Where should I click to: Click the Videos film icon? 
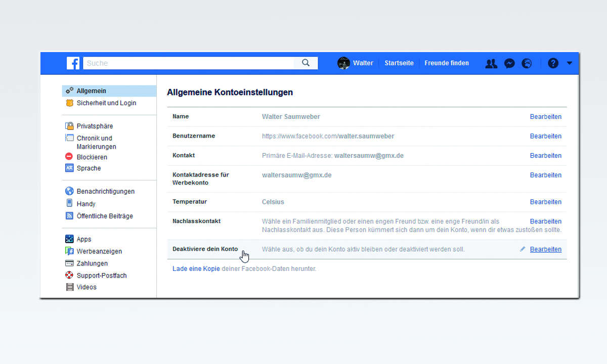click(x=70, y=287)
